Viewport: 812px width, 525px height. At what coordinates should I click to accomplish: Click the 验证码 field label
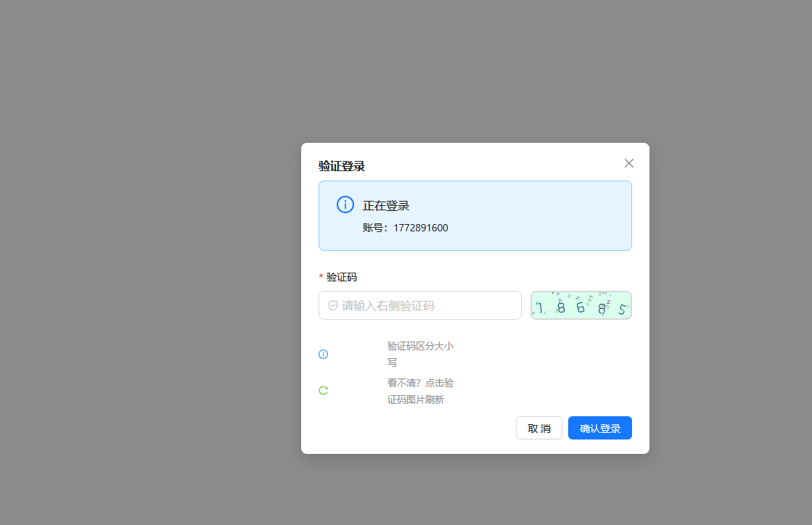[x=342, y=277]
